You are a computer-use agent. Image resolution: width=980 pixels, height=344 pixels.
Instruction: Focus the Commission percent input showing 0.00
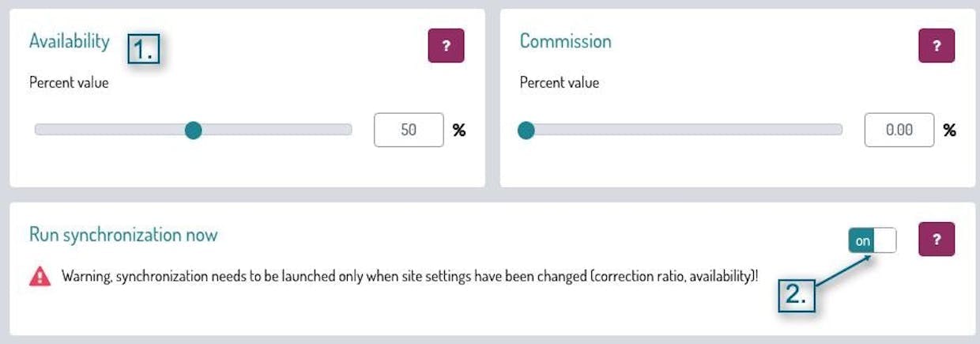[x=899, y=130]
